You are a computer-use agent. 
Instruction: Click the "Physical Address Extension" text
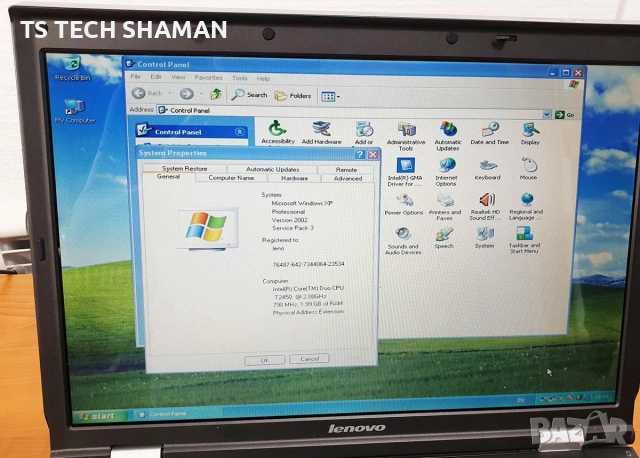click(308, 312)
